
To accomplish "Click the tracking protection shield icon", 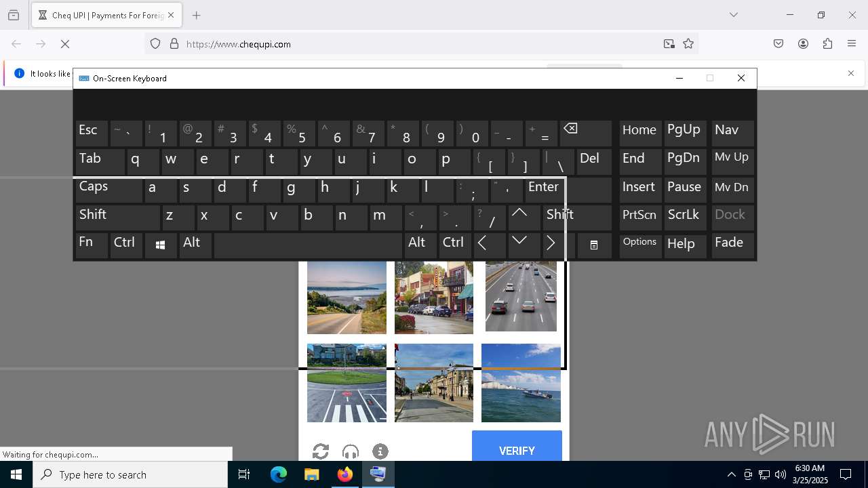I will tap(155, 44).
